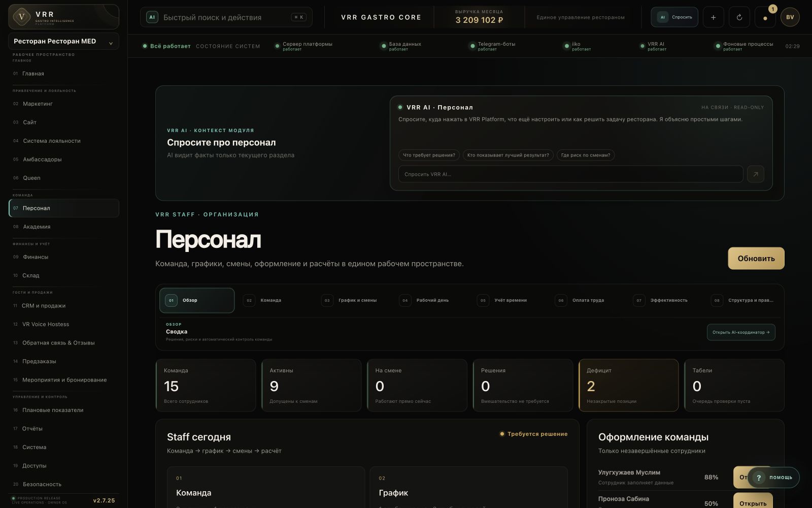Open Мероприятия и бронирование in sidebar
The width and height of the screenshot is (812, 508).
(64, 380)
